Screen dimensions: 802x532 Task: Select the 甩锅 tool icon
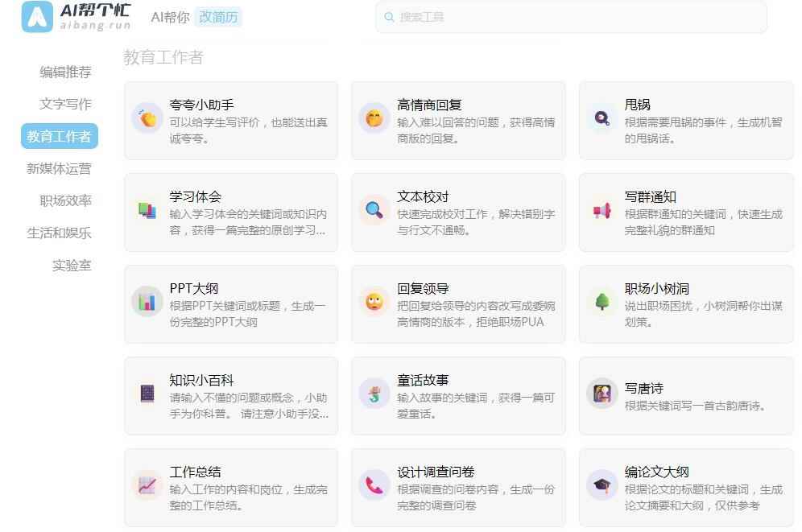pyautogui.click(x=602, y=118)
